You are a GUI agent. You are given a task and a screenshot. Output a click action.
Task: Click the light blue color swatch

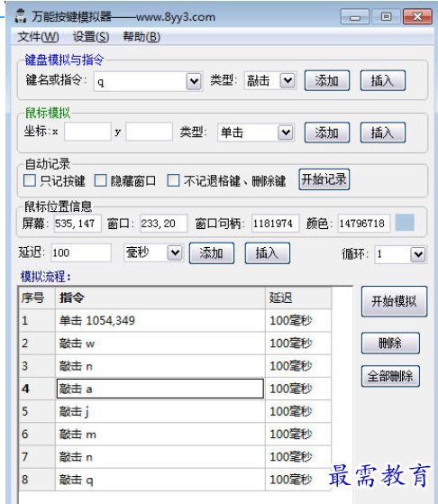pyautogui.click(x=405, y=223)
